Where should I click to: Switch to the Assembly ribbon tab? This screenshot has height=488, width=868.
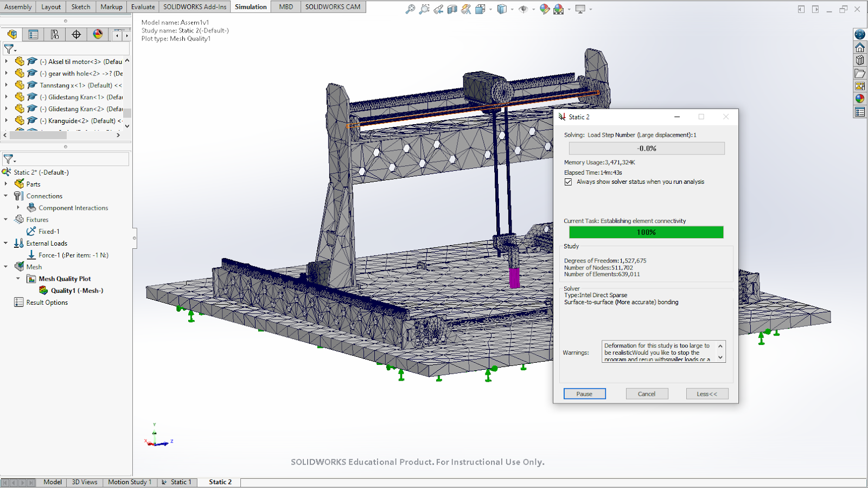pos(18,7)
